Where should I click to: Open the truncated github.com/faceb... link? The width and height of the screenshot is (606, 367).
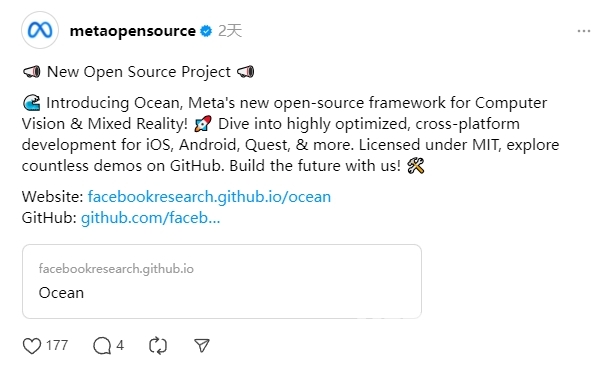(150, 218)
